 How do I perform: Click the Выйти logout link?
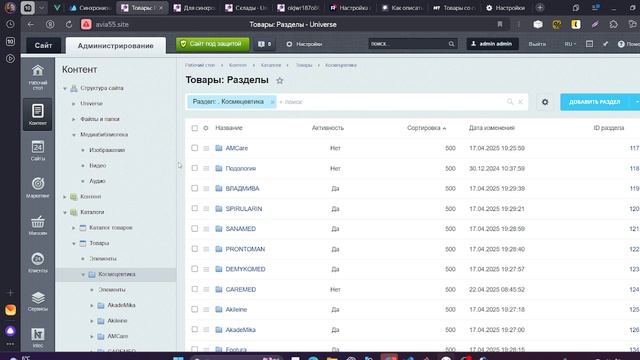[x=537, y=44]
